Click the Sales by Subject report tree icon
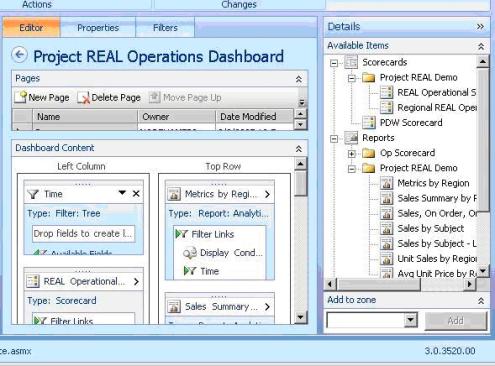The image size is (495, 366). (x=386, y=228)
